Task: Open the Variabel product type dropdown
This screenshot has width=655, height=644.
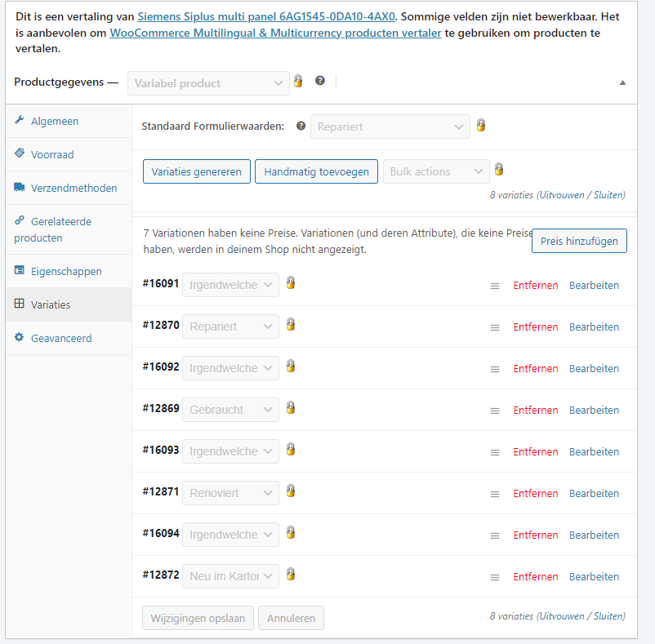Action: pos(208,83)
